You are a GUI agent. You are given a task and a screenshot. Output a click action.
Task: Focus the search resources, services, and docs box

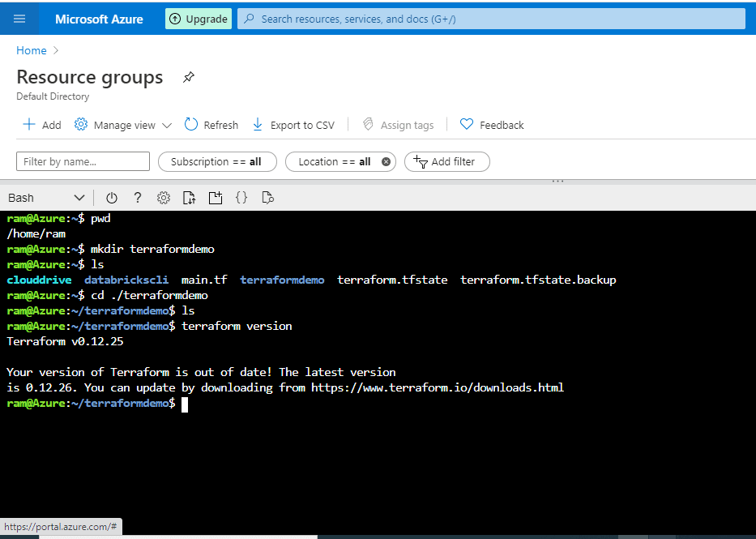click(x=491, y=19)
